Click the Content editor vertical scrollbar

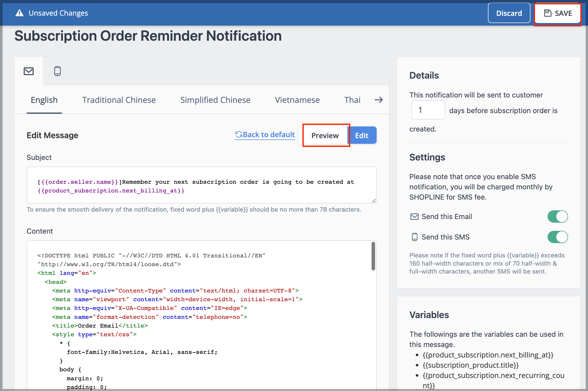(373, 256)
